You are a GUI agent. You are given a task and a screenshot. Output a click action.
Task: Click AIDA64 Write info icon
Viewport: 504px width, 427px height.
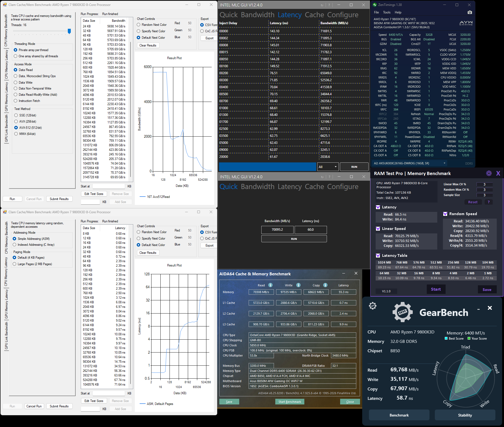298,285
